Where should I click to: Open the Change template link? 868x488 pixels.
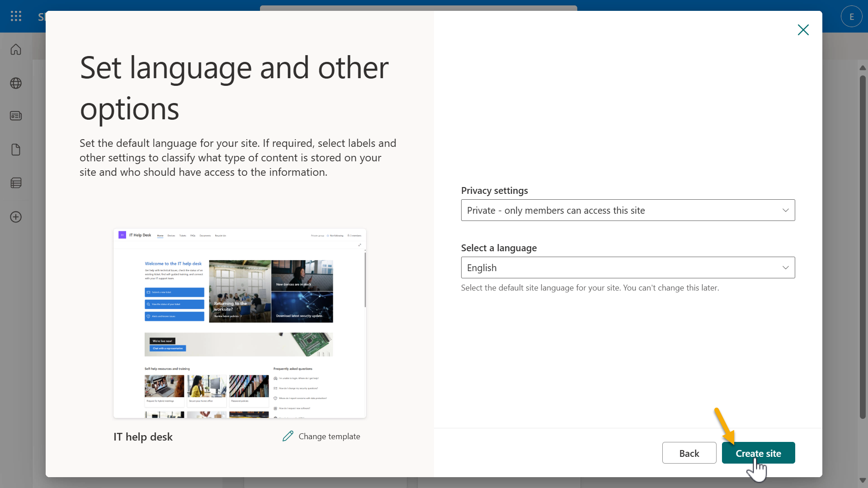tap(329, 436)
